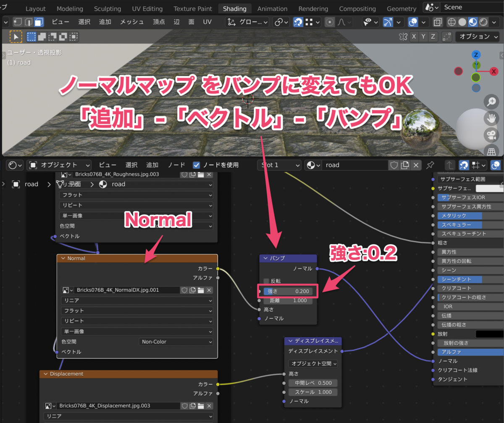Viewport: 504px width, 423px height.
Task: Uncheck the ノードを使用 checkbox
Action: click(197, 165)
